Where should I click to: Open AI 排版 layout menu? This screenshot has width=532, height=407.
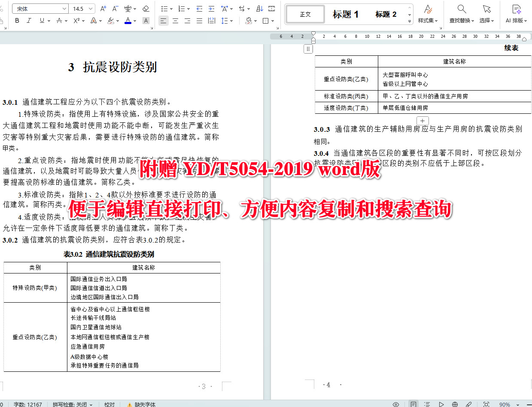coord(516,14)
